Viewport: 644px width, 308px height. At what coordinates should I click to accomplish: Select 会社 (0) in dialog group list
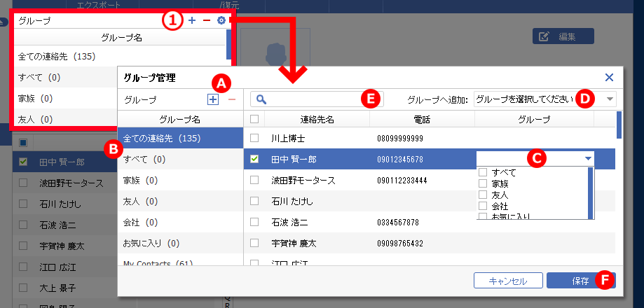(180, 223)
